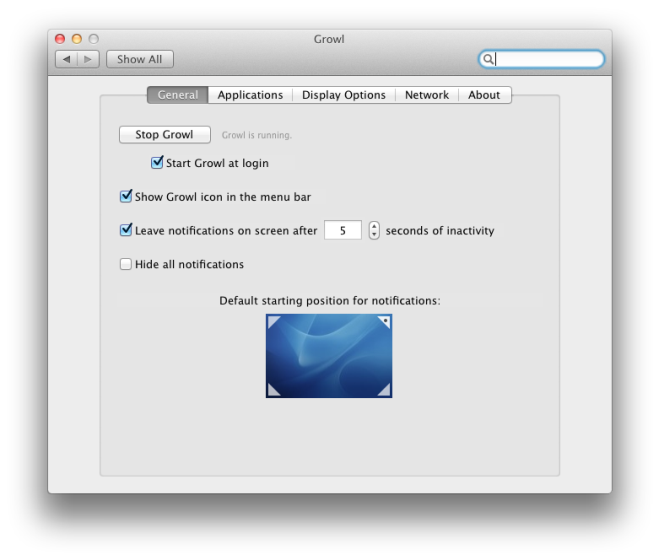660x560 pixels.
Task: Click the desktop preview position picker
Action: [329, 356]
